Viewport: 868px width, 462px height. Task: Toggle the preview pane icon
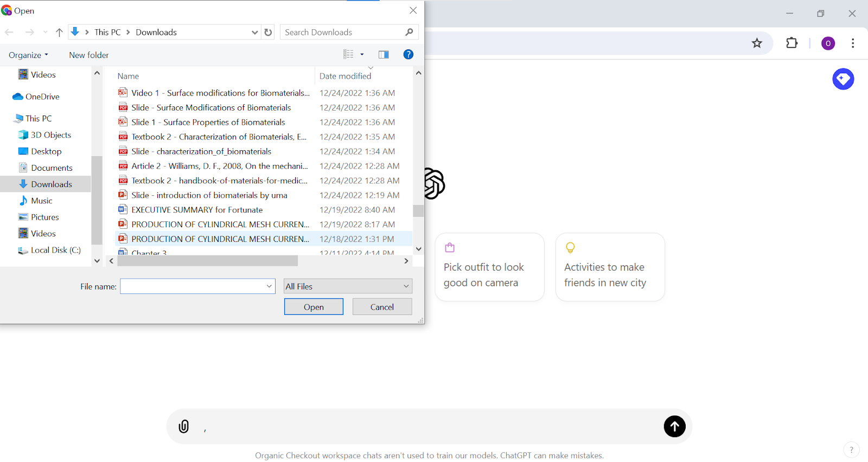[x=384, y=54]
